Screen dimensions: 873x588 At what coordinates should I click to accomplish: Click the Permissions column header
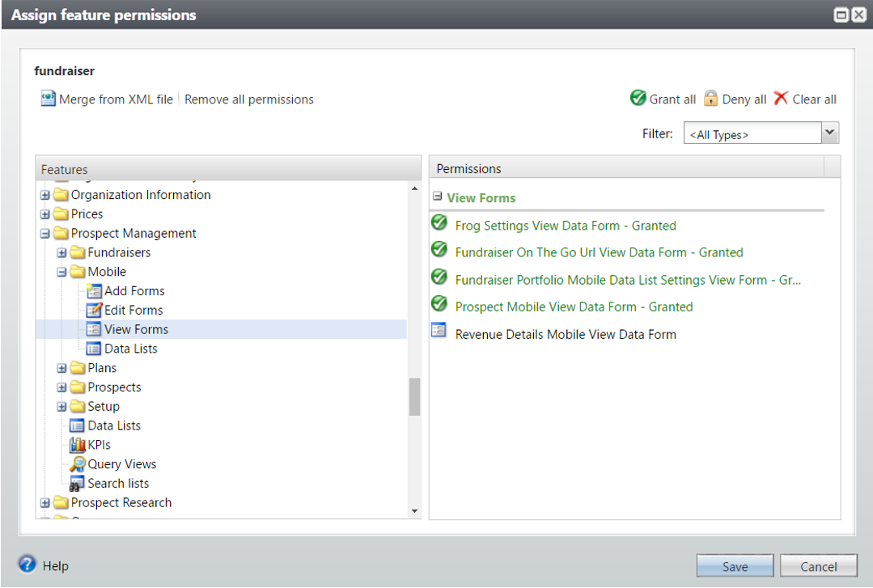coord(626,168)
